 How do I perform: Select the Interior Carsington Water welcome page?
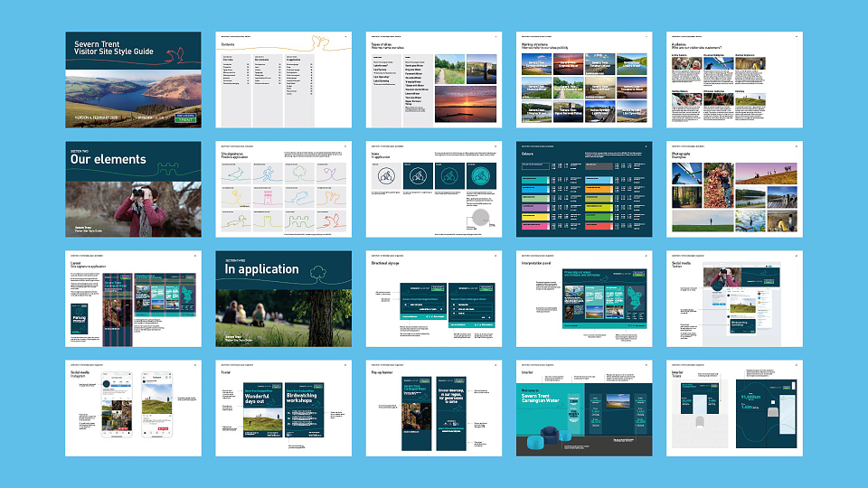tap(584, 408)
